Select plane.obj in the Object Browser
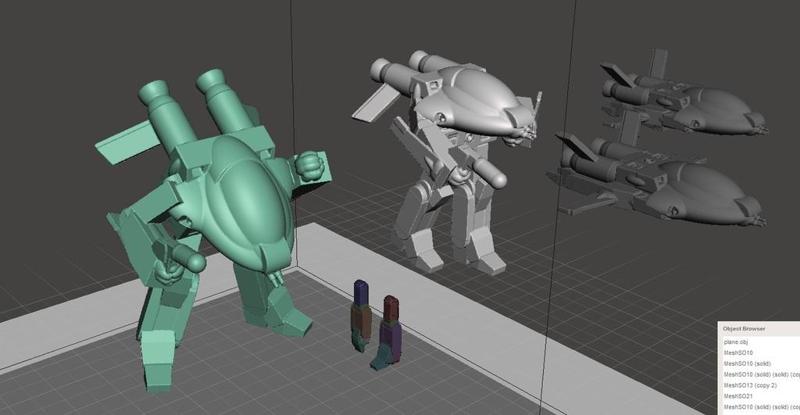800x415 pixels. [x=735, y=342]
